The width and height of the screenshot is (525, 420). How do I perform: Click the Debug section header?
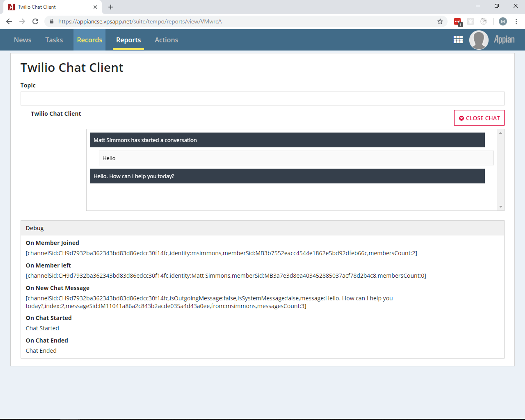pyautogui.click(x=262, y=228)
